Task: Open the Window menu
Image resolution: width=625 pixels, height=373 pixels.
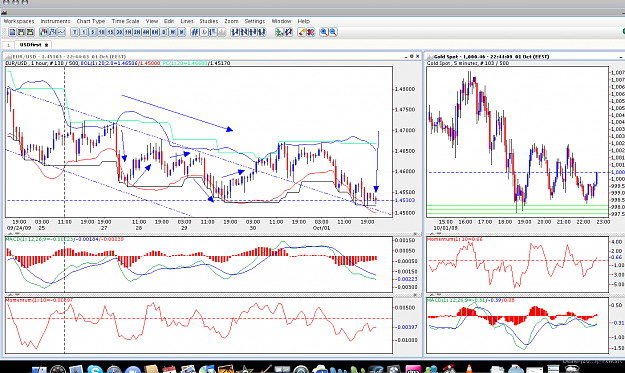Action: (x=281, y=21)
